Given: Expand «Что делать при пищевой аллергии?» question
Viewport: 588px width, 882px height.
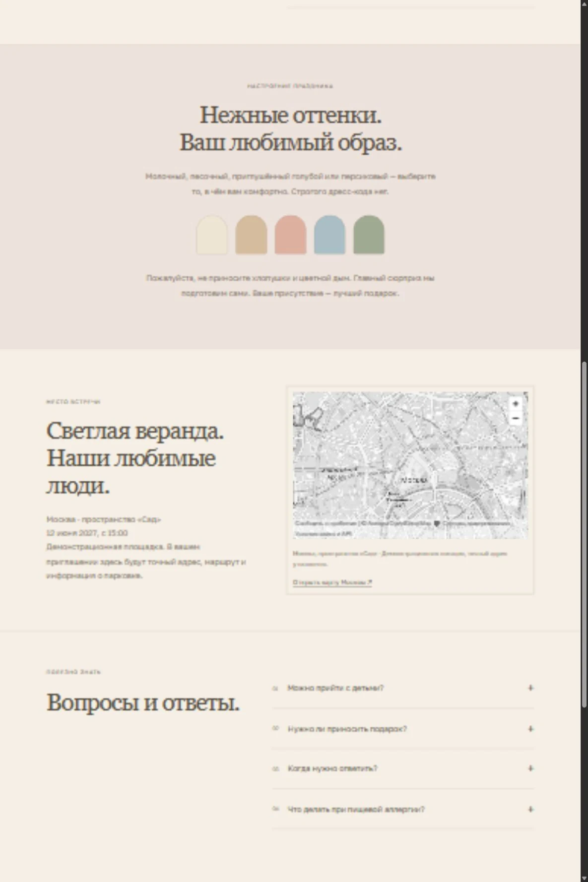Looking at the screenshot, I should [403, 809].
